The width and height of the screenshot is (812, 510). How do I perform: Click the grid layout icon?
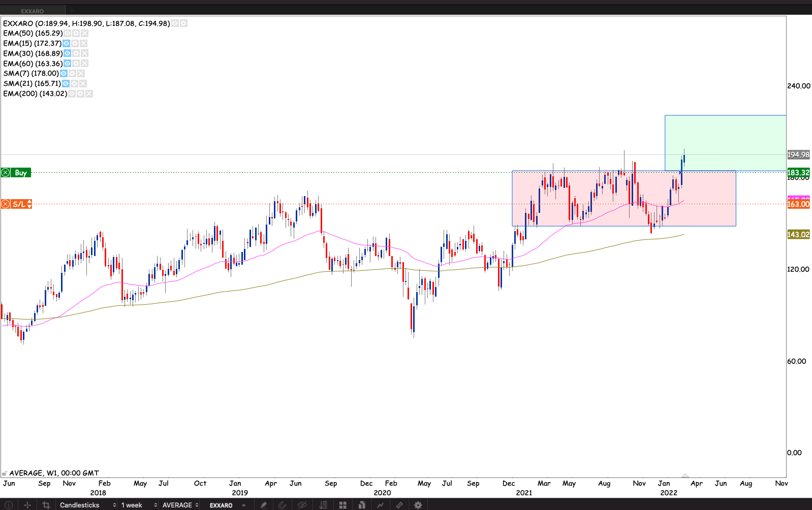(343, 505)
